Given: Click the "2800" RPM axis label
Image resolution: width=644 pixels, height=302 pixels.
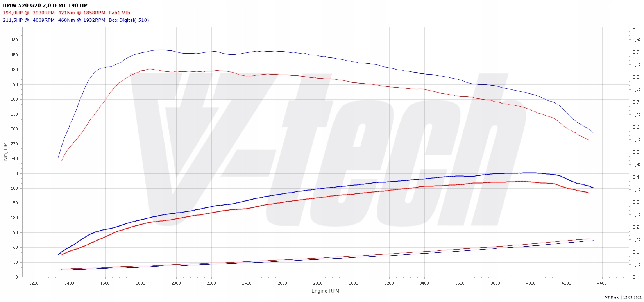Looking at the screenshot, I should [318, 283].
